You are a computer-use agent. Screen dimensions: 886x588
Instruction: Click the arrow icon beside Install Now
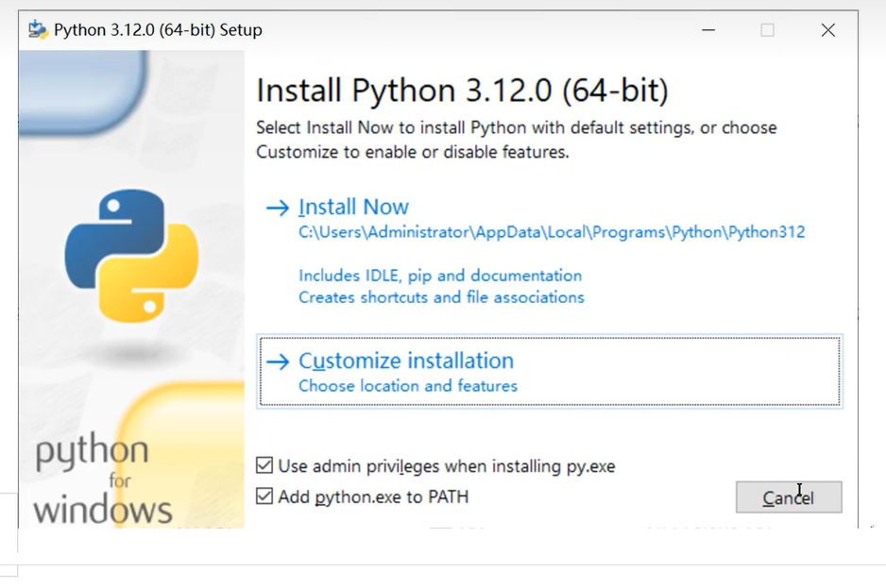(277, 208)
